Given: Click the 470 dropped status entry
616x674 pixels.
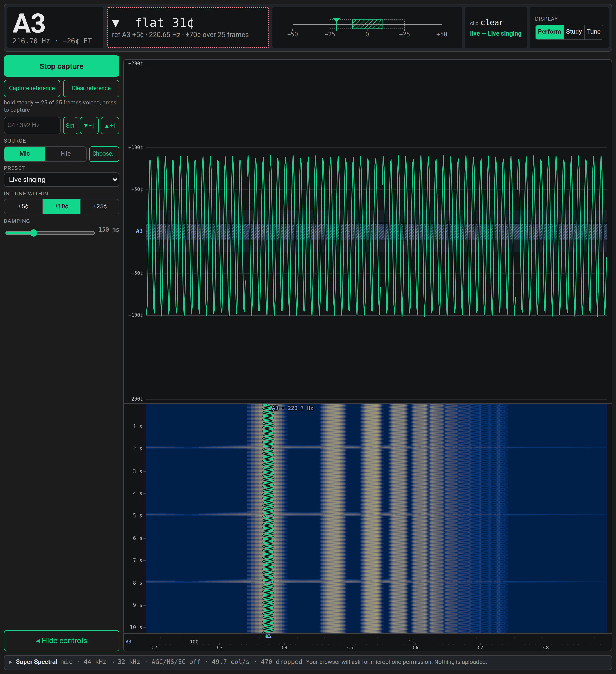Looking at the screenshot, I should pos(282,662).
